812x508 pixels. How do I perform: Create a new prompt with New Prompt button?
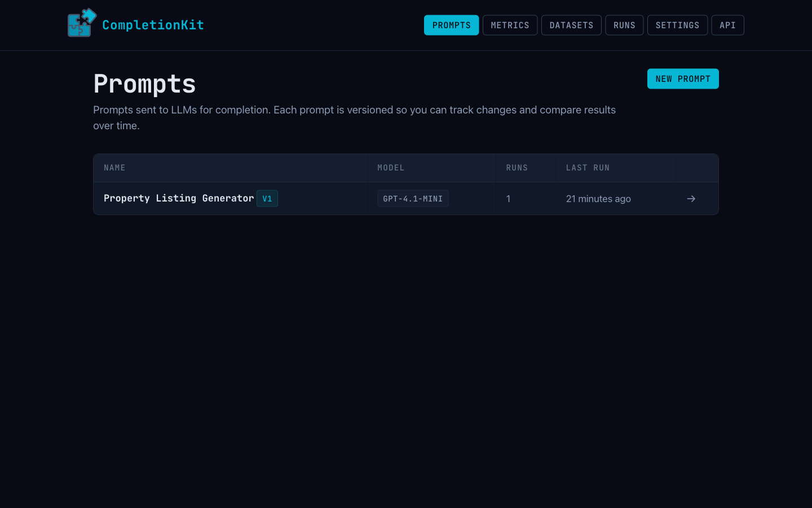click(x=683, y=79)
